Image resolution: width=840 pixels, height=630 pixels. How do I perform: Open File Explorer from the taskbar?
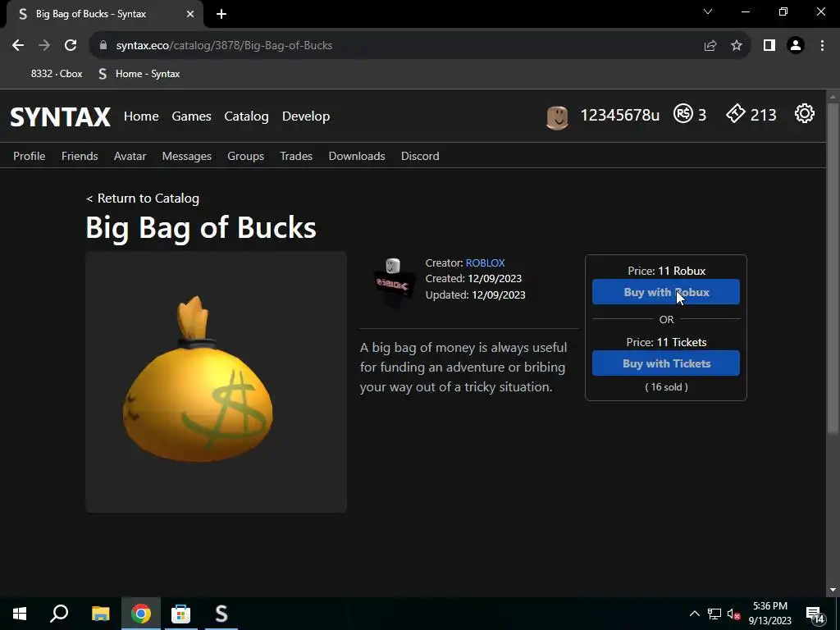click(x=100, y=614)
